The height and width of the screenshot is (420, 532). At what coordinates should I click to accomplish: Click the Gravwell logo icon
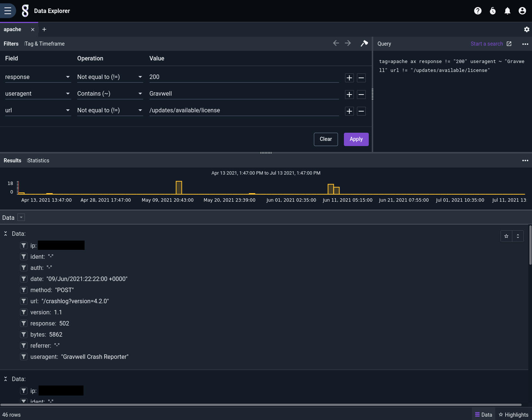pos(25,11)
